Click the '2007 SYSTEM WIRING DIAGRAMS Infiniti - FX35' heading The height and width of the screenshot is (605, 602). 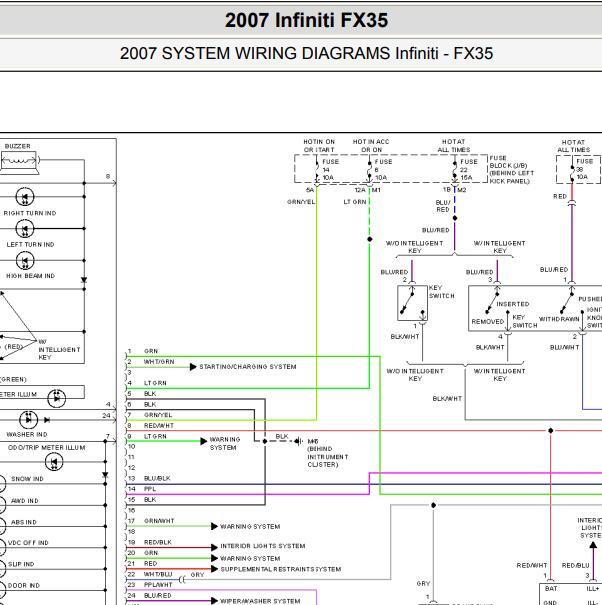pyautogui.click(x=306, y=53)
